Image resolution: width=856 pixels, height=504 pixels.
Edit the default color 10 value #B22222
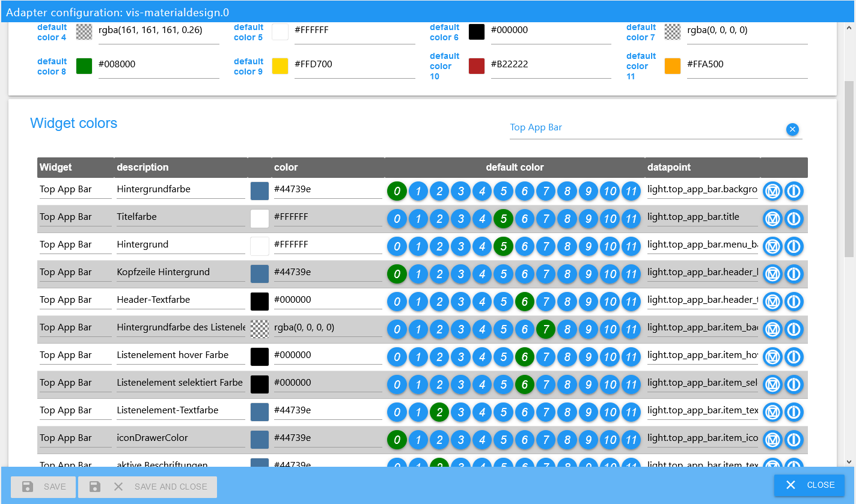point(551,65)
